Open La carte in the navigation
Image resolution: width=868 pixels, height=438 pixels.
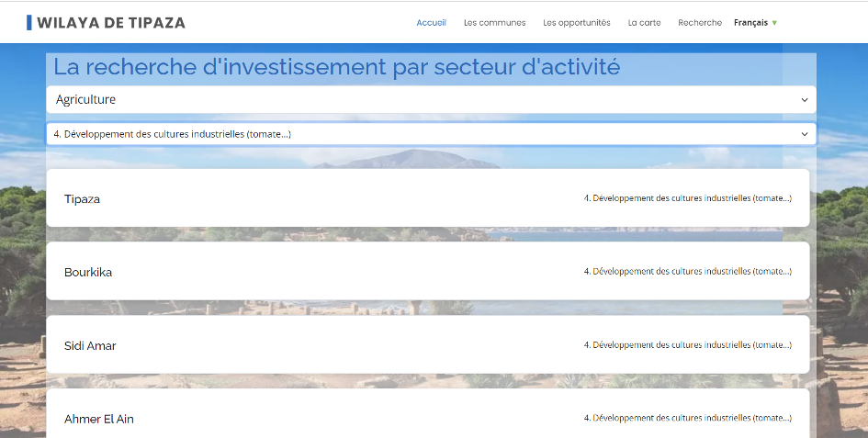[644, 23]
